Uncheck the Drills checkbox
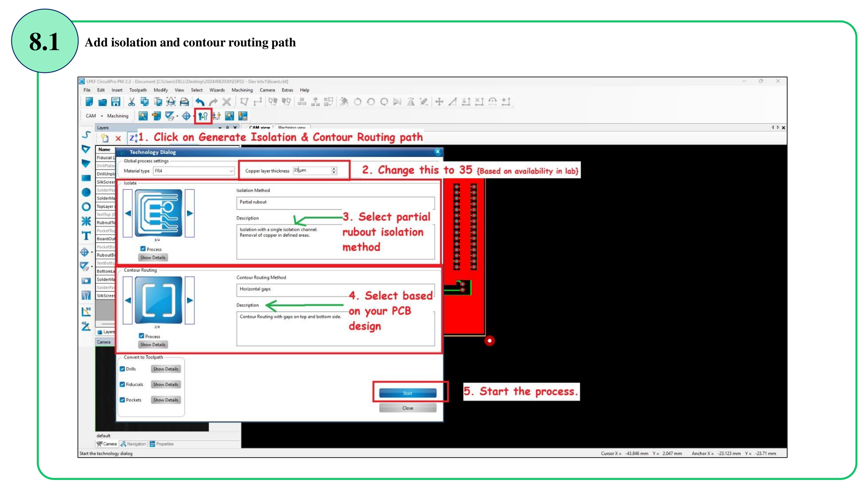The height and width of the screenshot is (488, 868). (122, 369)
